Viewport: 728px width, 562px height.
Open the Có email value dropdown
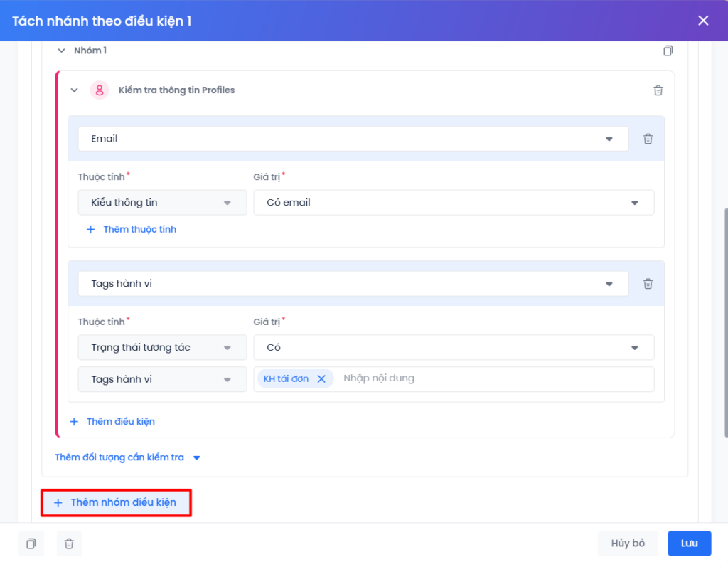[x=454, y=203]
